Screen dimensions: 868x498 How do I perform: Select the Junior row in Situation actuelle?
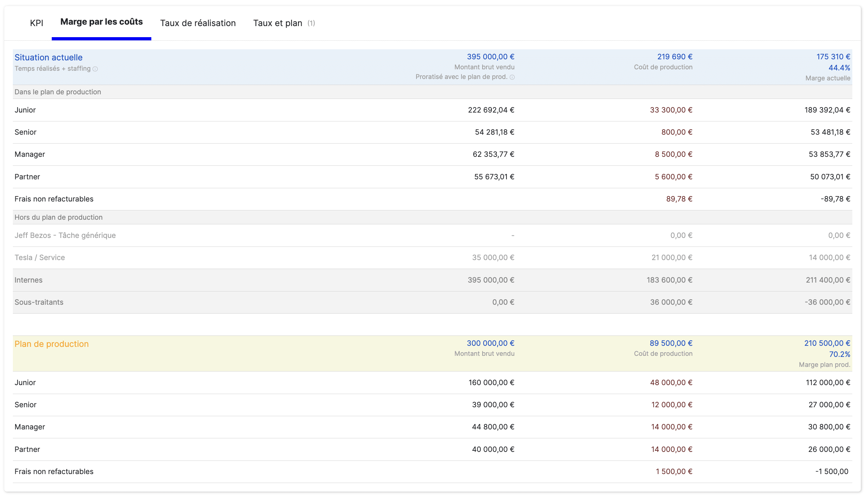pos(432,110)
